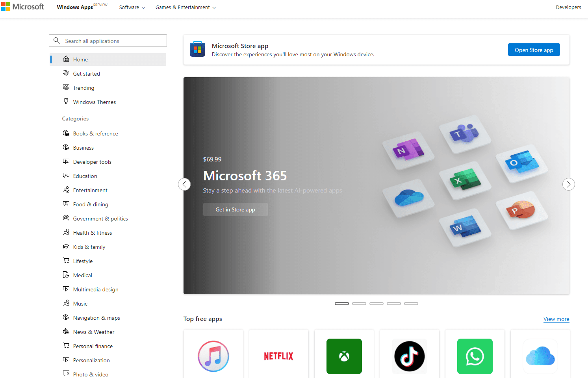Click the Trending chart icon
The image size is (588, 378).
(66, 87)
